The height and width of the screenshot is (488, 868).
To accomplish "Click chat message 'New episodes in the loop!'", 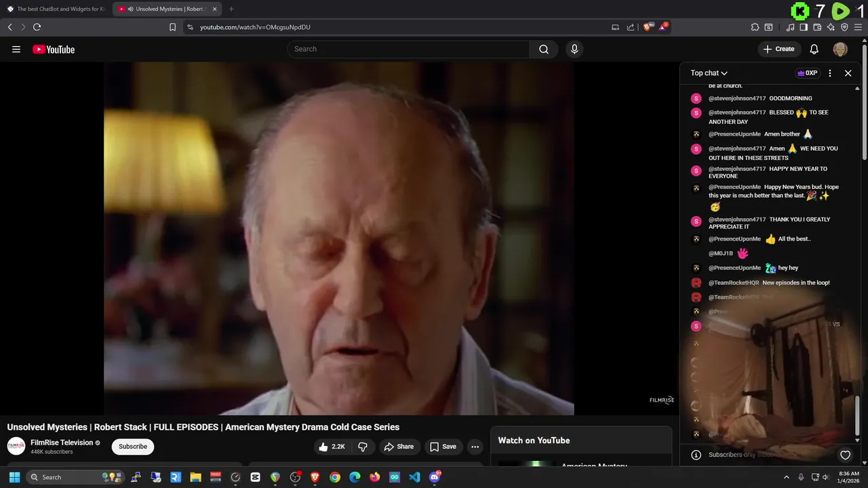I will point(796,283).
